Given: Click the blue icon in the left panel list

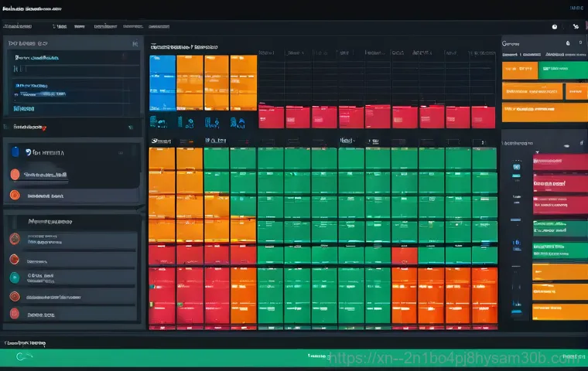Looking at the screenshot, I should (x=16, y=153).
